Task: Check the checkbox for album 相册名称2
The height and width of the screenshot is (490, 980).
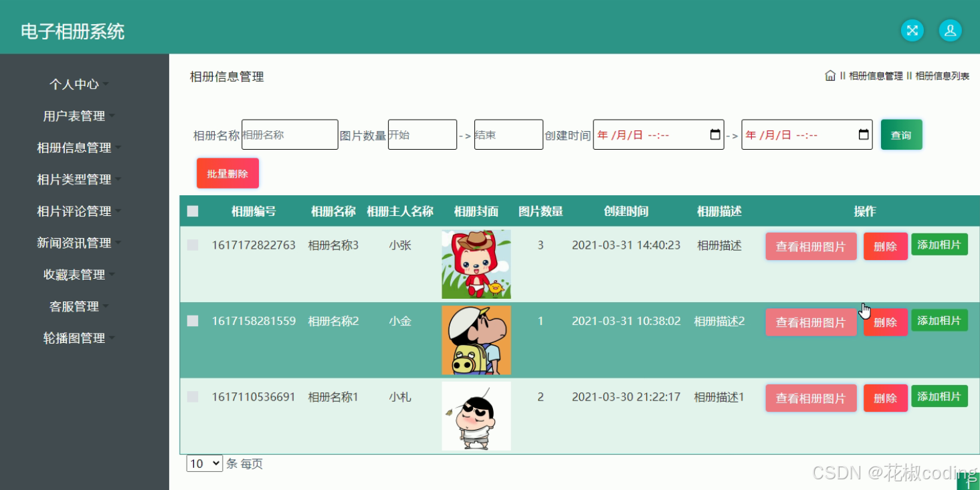Action: pos(193,321)
